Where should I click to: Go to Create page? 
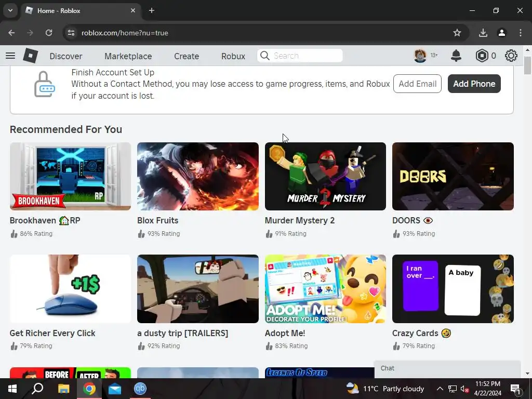tap(187, 56)
